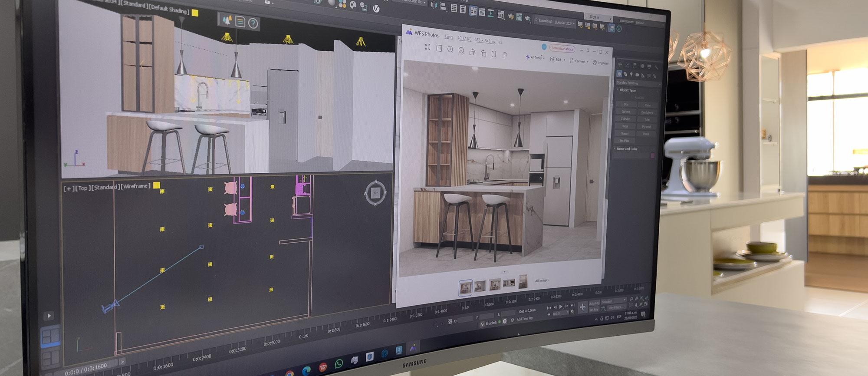Expand the Convert dropdown in WPS Photos
This screenshot has height=376, width=868.
579,61
